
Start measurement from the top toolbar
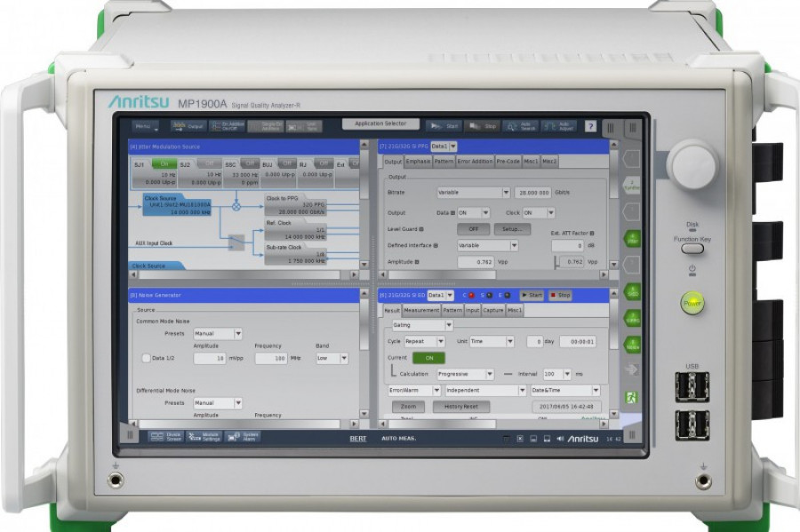(444, 126)
